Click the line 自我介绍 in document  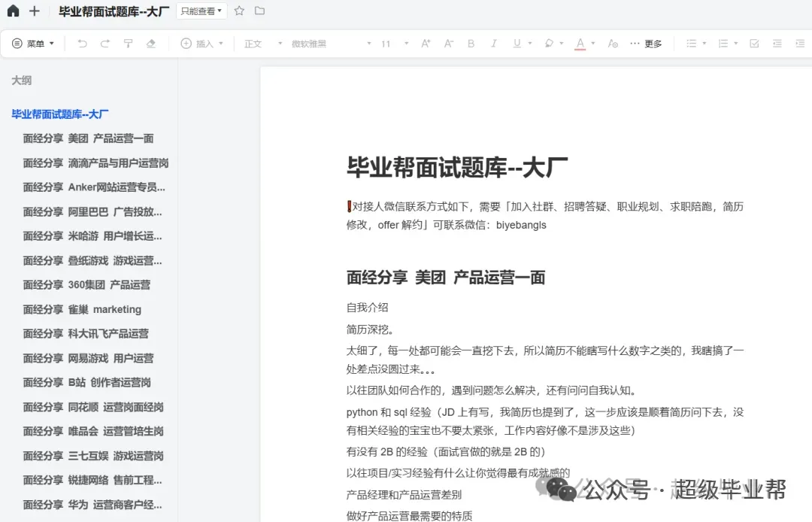367,308
